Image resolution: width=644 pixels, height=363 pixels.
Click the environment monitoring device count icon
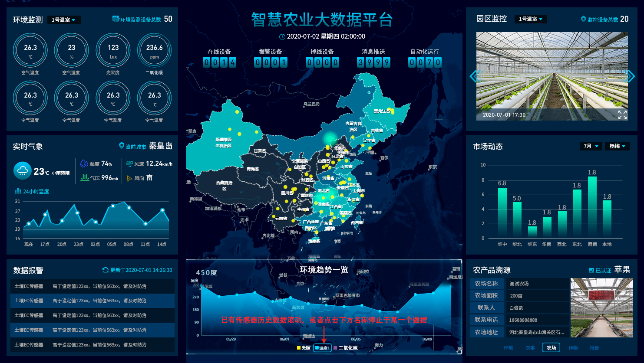[116, 19]
